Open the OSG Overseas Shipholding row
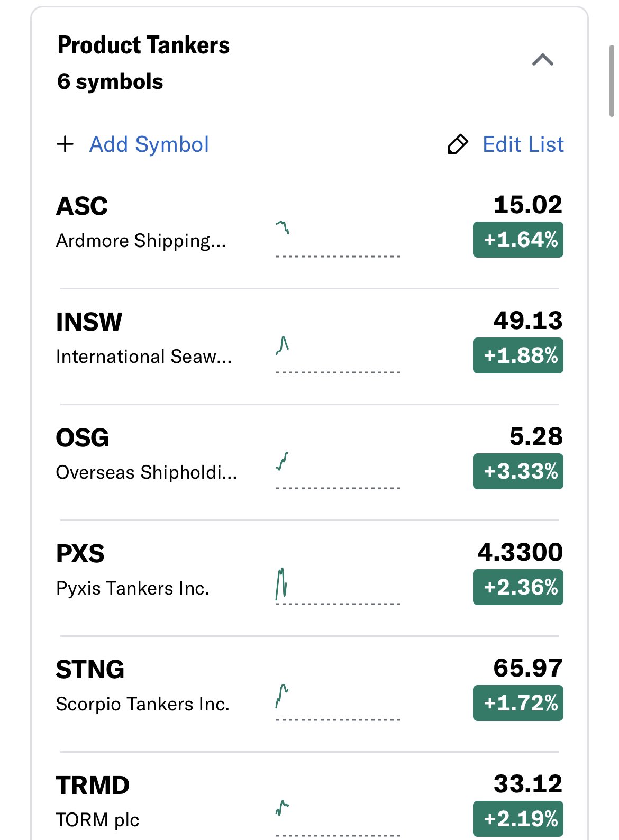Screen dimensions: 619x840 [x=145, y=472]
